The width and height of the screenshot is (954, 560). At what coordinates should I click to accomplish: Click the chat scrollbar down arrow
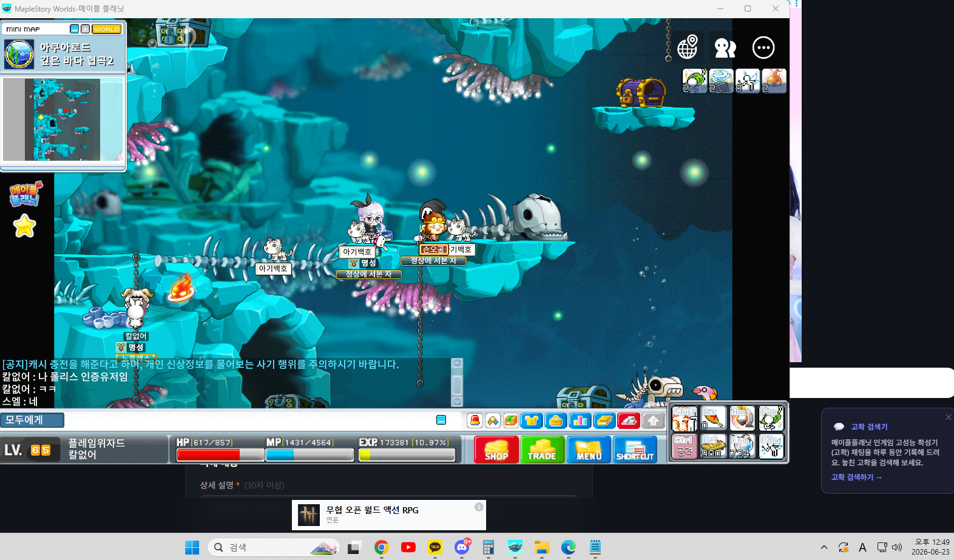click(458, 402)
